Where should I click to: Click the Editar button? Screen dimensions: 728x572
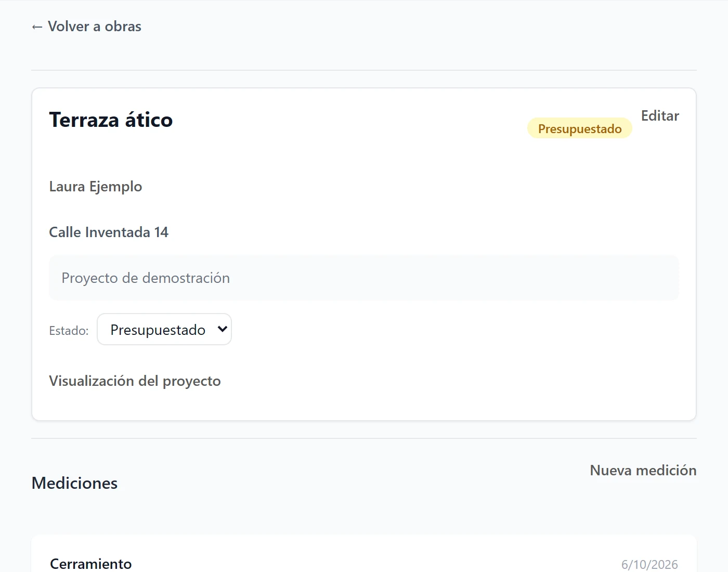click(660, 116)
